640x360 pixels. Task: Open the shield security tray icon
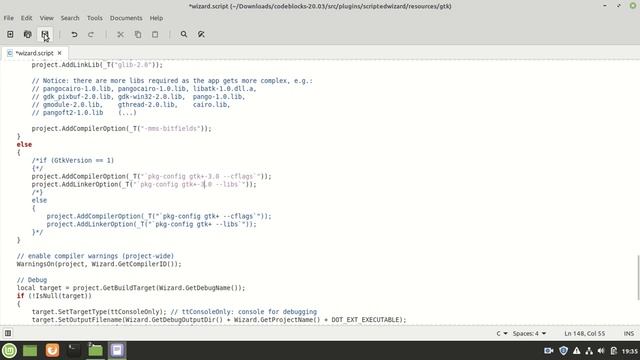coord(563,351)
